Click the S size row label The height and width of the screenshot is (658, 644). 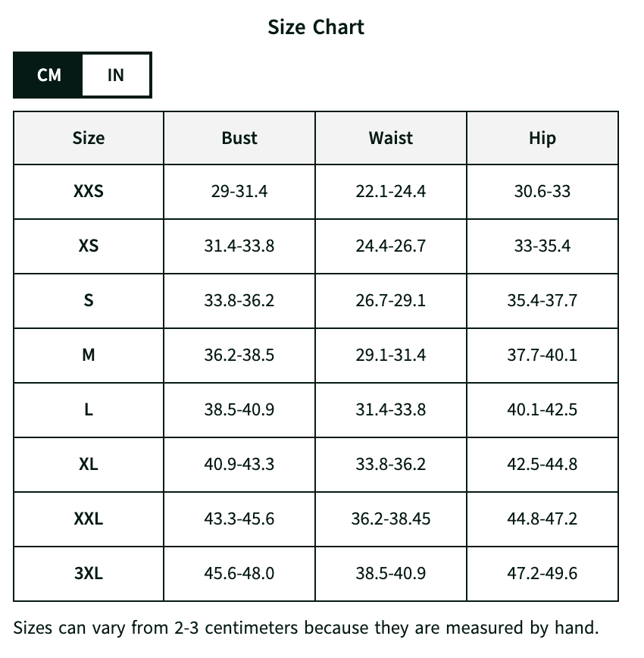tap(89, 300)
